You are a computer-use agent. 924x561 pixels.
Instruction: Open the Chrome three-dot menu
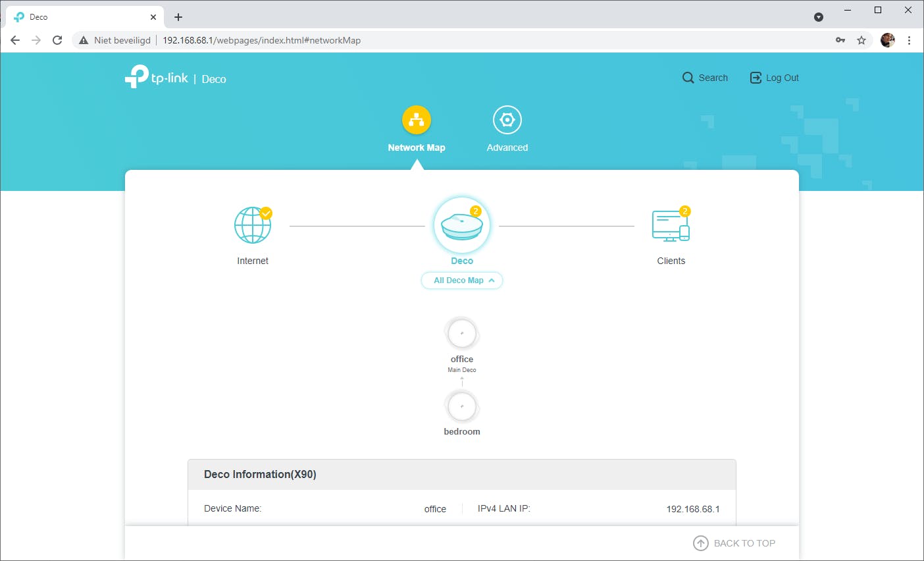[x=909, y=40]
